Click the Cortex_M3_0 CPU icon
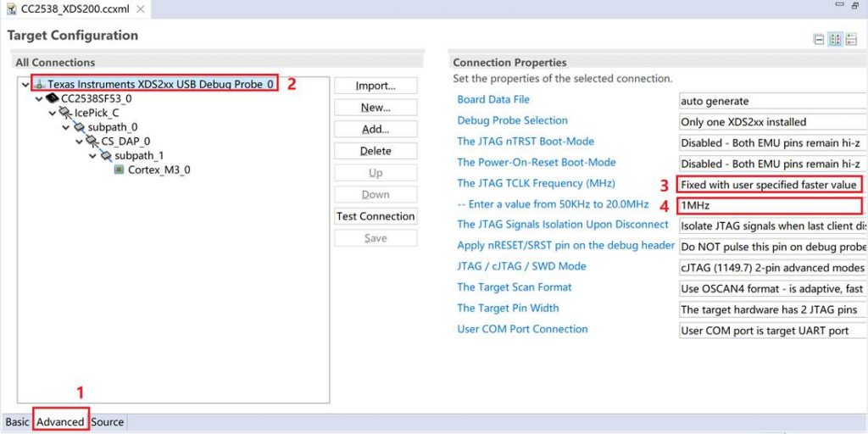 (120, 170)
